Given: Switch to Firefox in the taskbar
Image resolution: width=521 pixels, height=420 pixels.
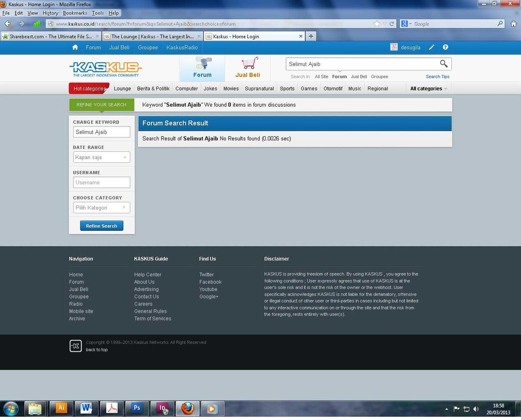Looking at the screenshot, I should 187,409.
